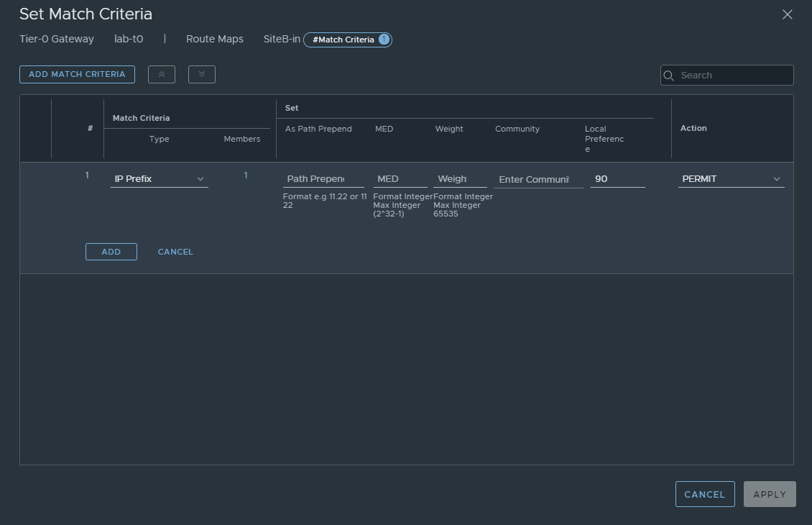
Task: Click the Tier-0 Gateway label
Action: pyautogui.click(x=57, y=40)
